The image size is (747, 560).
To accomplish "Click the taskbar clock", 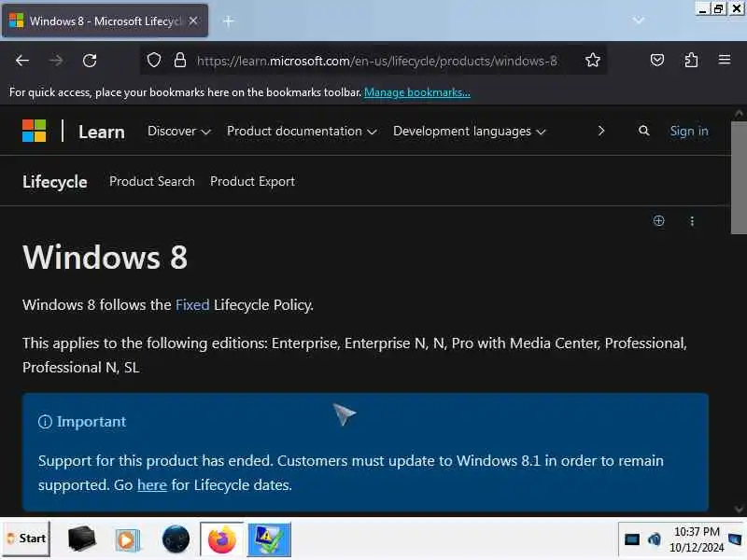I will tap(697, 539).
